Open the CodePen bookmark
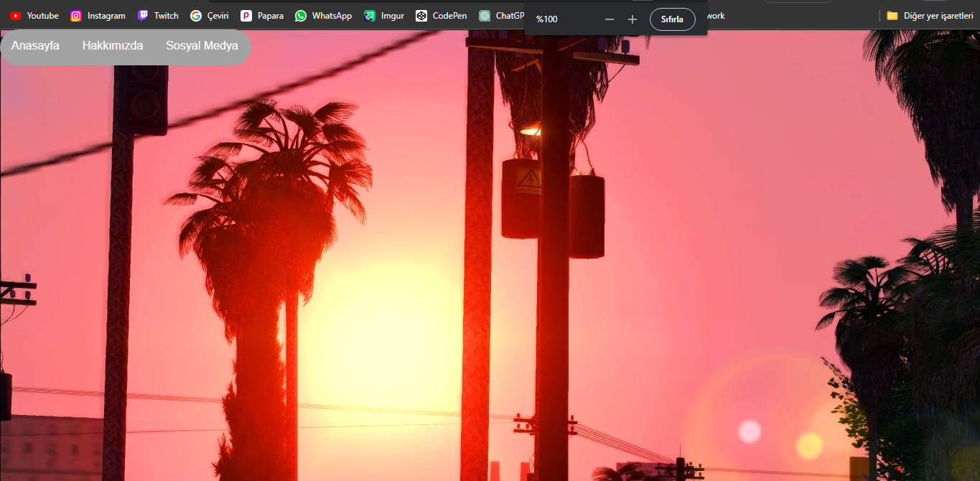 click(x=442, y=15)
